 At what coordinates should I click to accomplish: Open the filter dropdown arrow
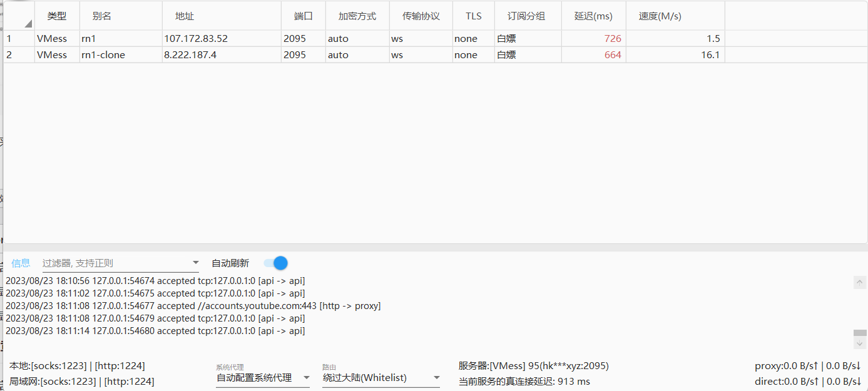tap(195, 263)
